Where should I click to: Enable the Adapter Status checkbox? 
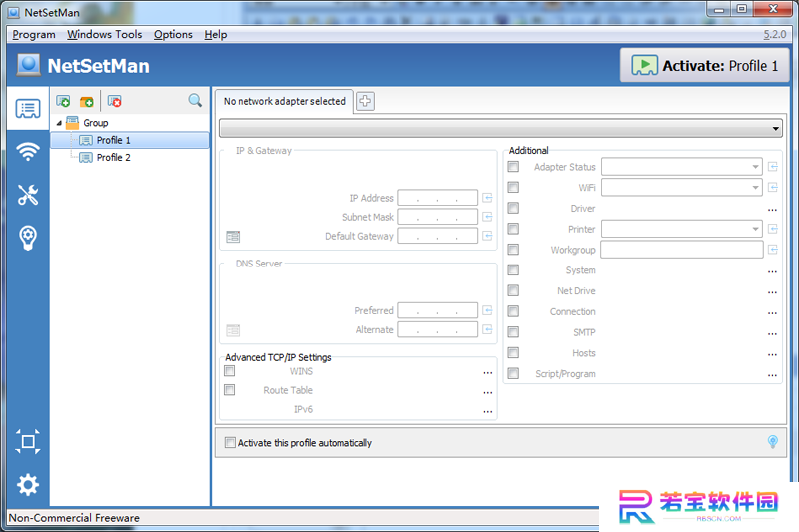513,167
